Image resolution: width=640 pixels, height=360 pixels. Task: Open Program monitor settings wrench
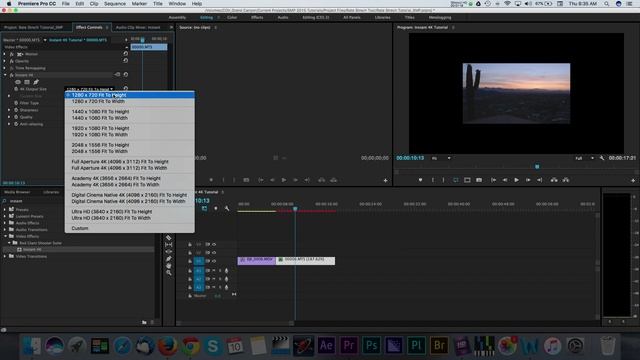pyautogui.click(x=602, y=158)
